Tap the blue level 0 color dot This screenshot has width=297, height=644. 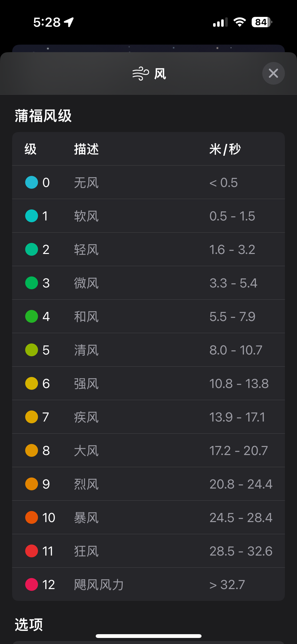pos(31,182)
